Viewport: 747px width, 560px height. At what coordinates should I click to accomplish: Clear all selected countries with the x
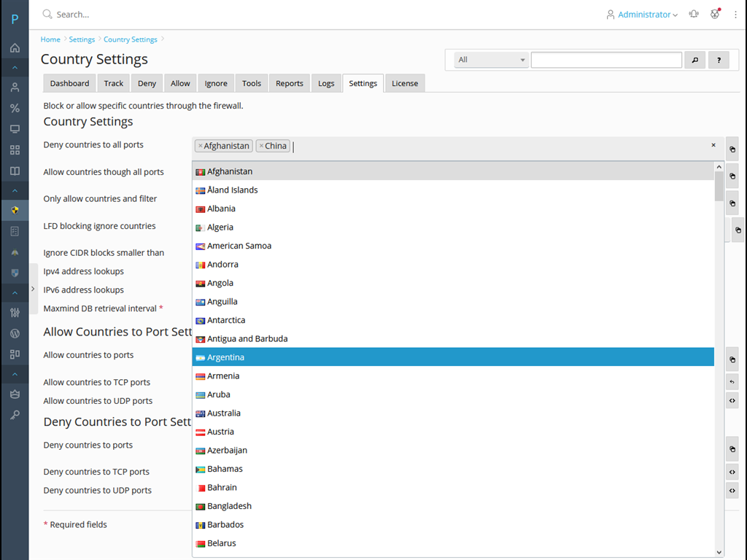pyautogui.click(x=713, y=145)
